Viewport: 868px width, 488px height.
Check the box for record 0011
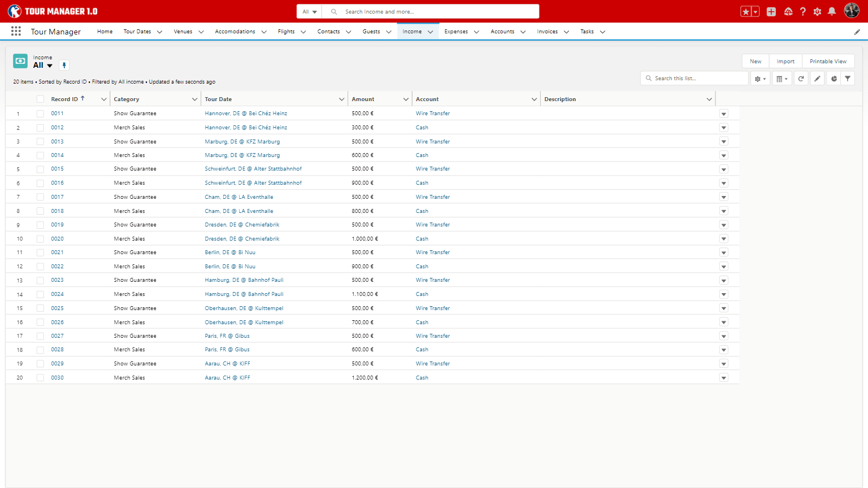40,114
